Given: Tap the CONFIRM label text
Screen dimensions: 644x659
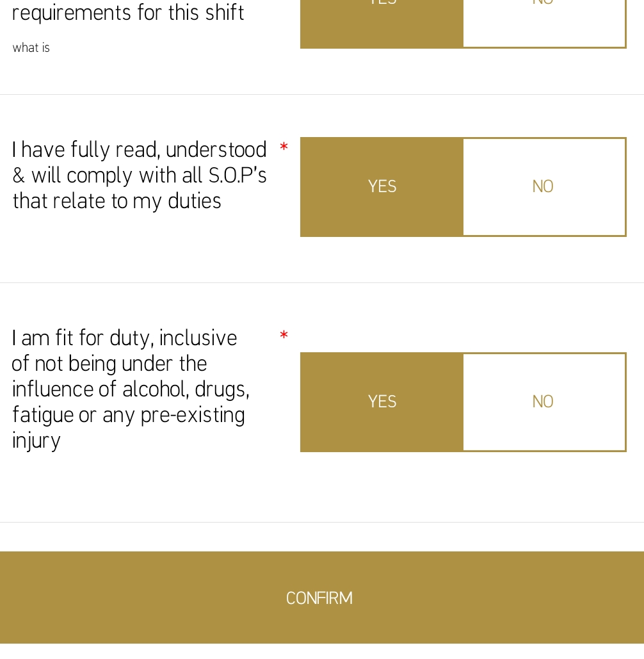Looking at the screenshot, I should (319, 598).
